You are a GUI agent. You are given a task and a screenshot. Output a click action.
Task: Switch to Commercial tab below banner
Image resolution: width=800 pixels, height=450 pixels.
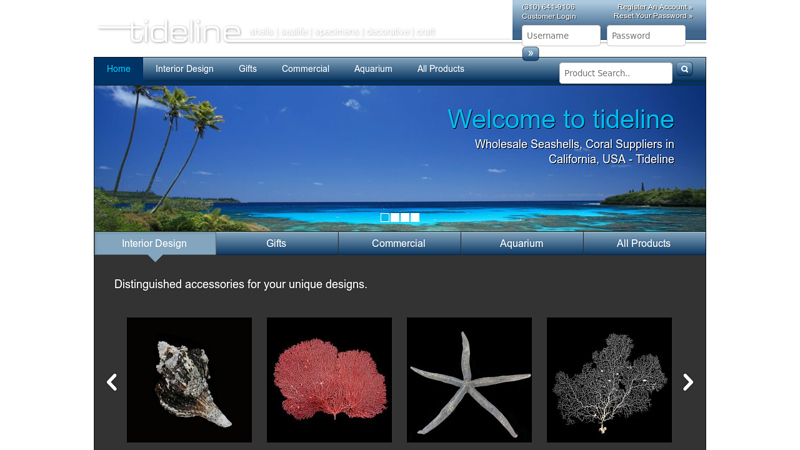click(398, 243)
